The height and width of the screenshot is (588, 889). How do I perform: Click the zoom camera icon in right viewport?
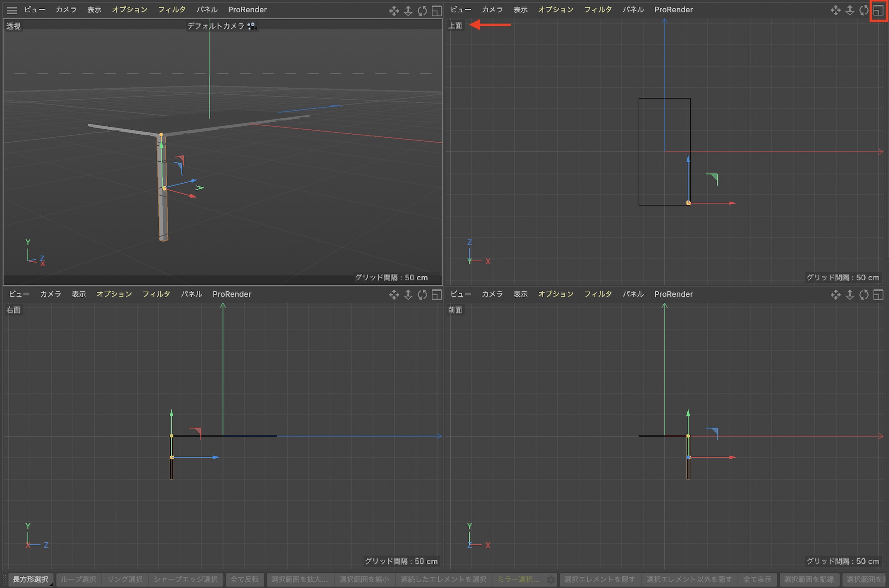[408, 295]
